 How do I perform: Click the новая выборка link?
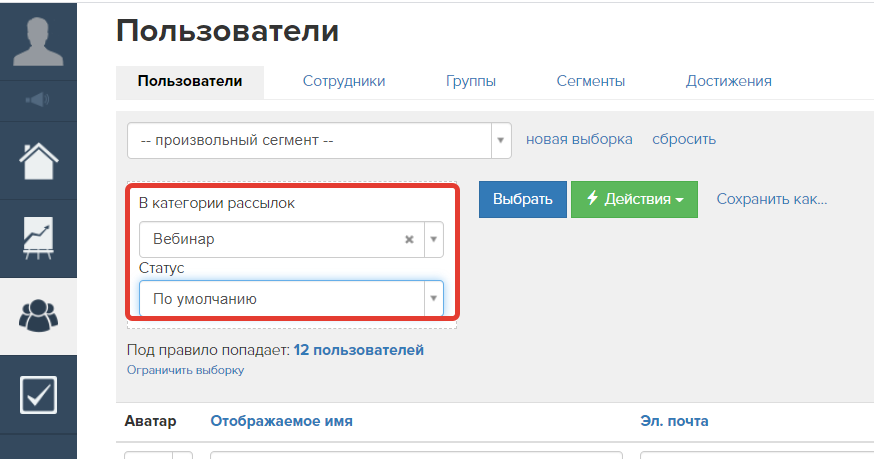click(579, 139)
